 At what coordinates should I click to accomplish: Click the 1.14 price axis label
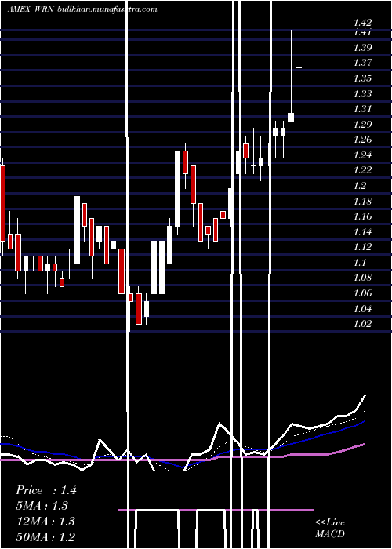tap(362, 231)
